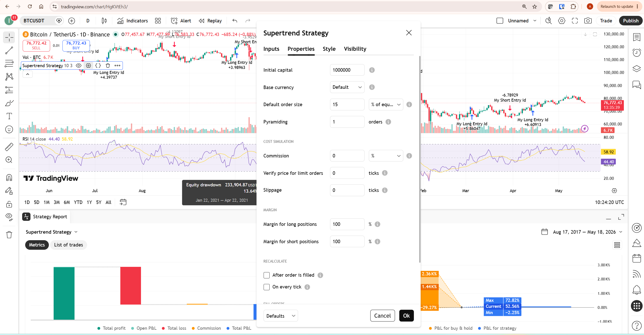644x335 pixels.
Task: Open the Commission type dropdown
Action: 386,156
